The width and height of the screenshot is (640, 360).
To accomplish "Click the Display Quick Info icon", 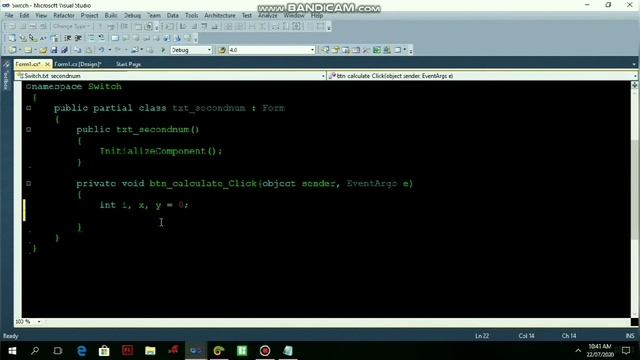I will pos(32,38).
